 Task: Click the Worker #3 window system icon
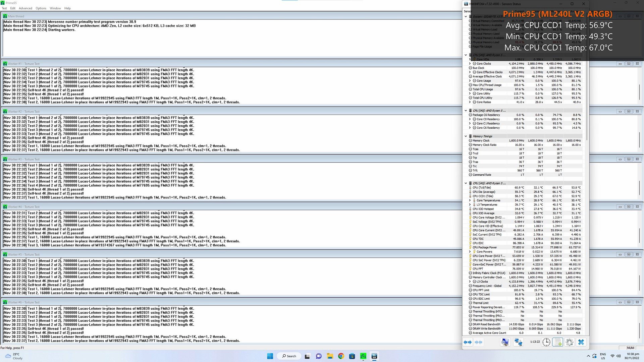click(5, 159)
